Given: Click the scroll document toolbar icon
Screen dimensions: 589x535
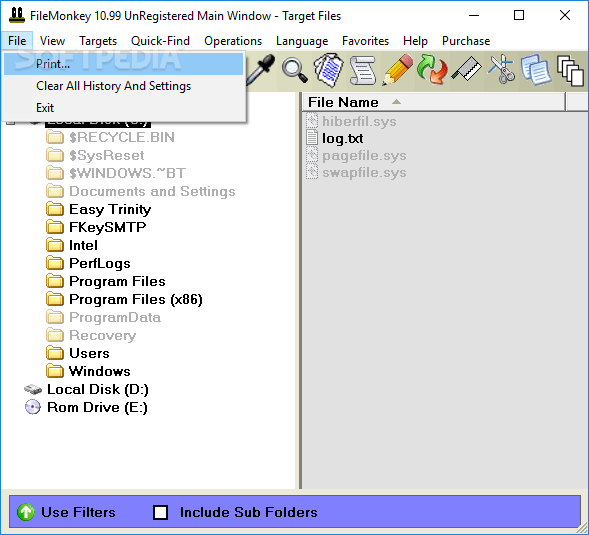Looking at the screenshot, I should coord(362,70).
